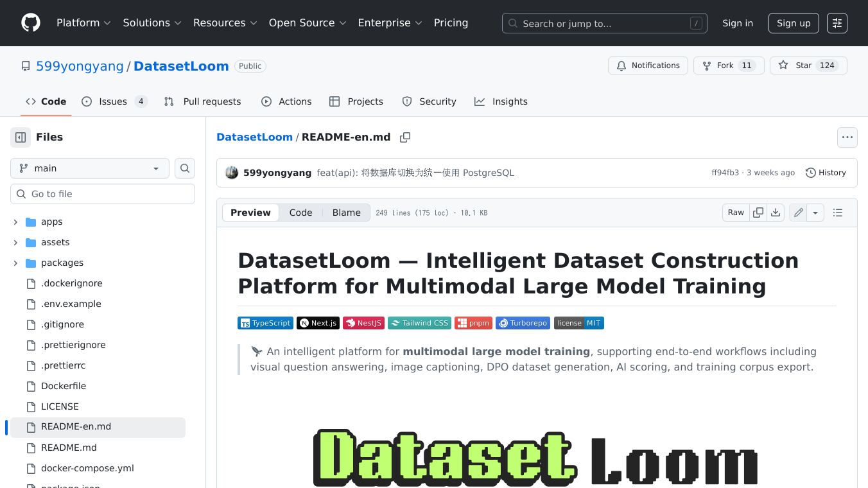Click the Sign up button

point(794,23)
